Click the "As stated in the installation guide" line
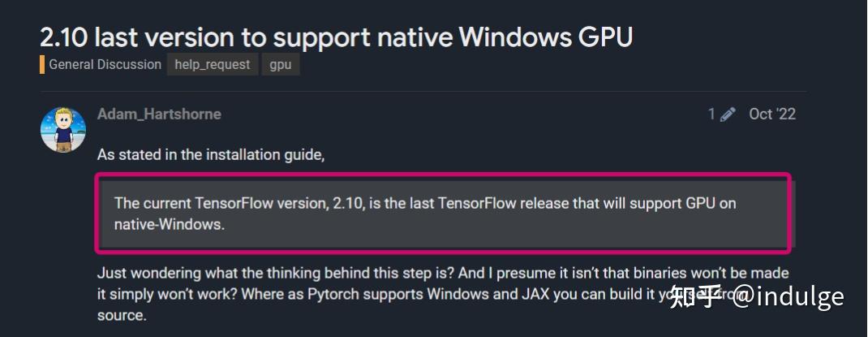 (x=210, y=154)
